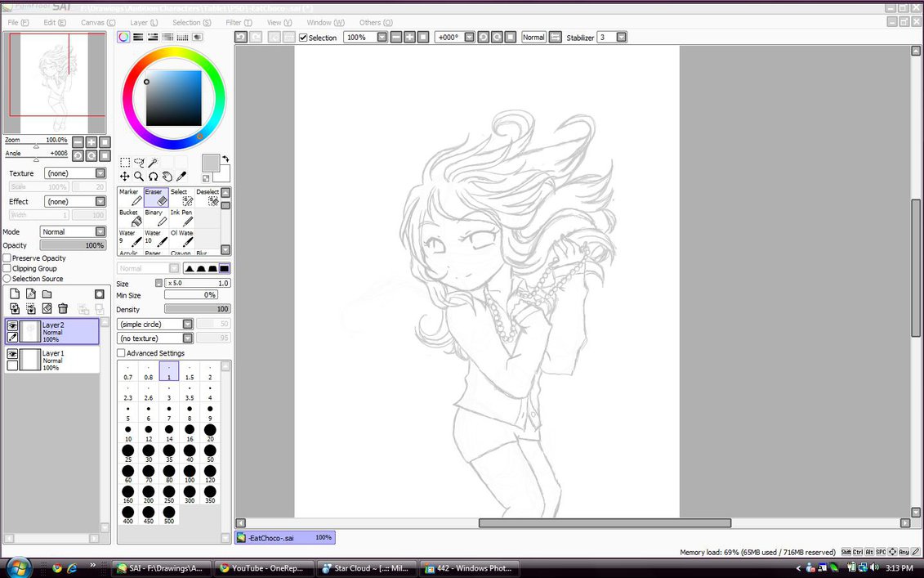Select the Lasso selection tool
The width and height of the screenshot is (924, 578).
(139, 163)
